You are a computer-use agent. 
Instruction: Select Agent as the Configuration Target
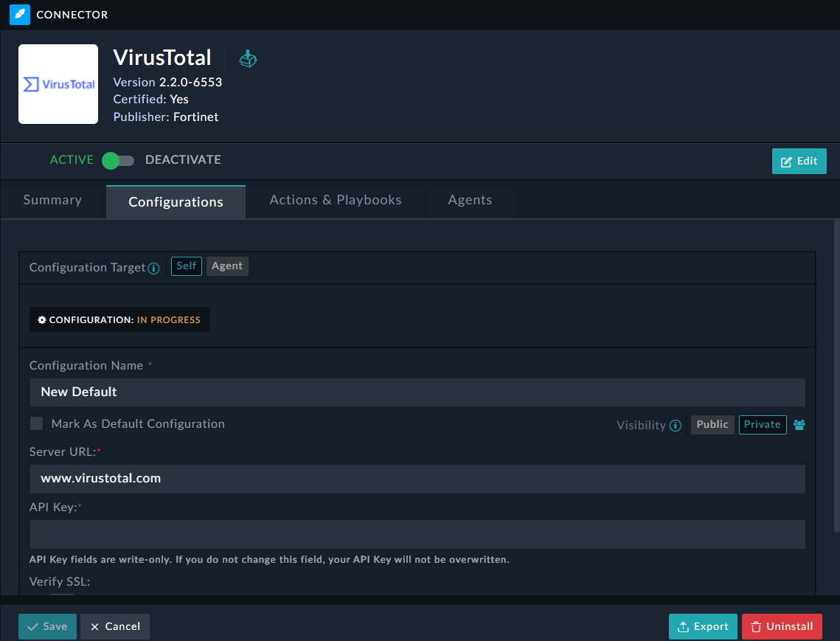tap(227, 266)
